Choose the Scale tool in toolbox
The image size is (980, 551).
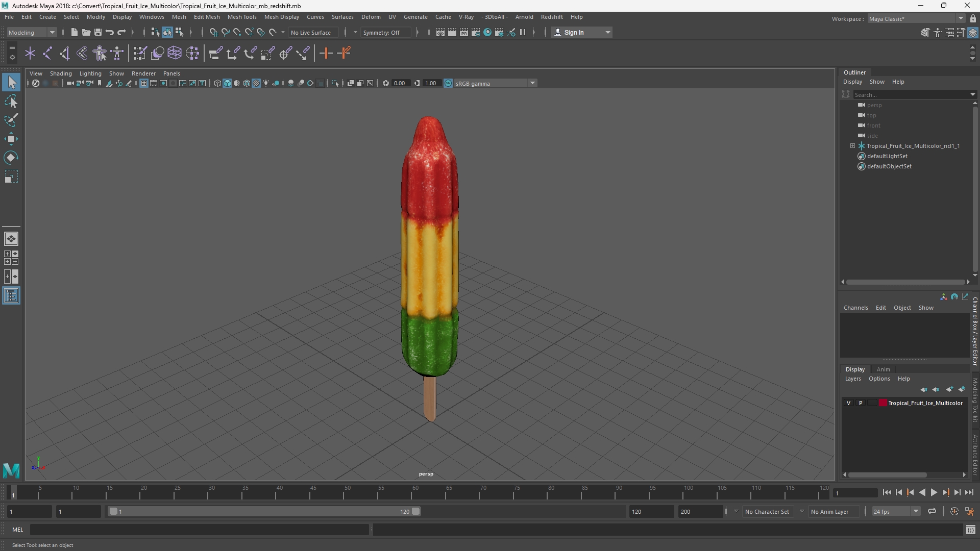[11, 177]
